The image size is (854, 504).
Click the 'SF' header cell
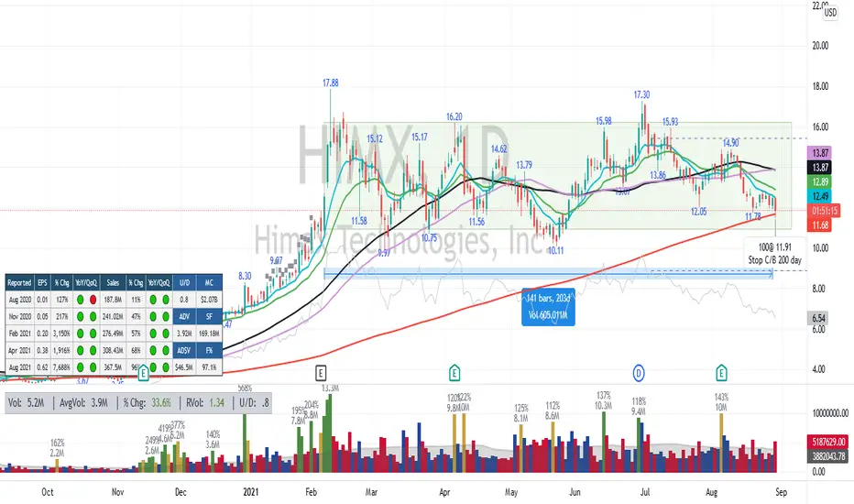tap(209, 316)
